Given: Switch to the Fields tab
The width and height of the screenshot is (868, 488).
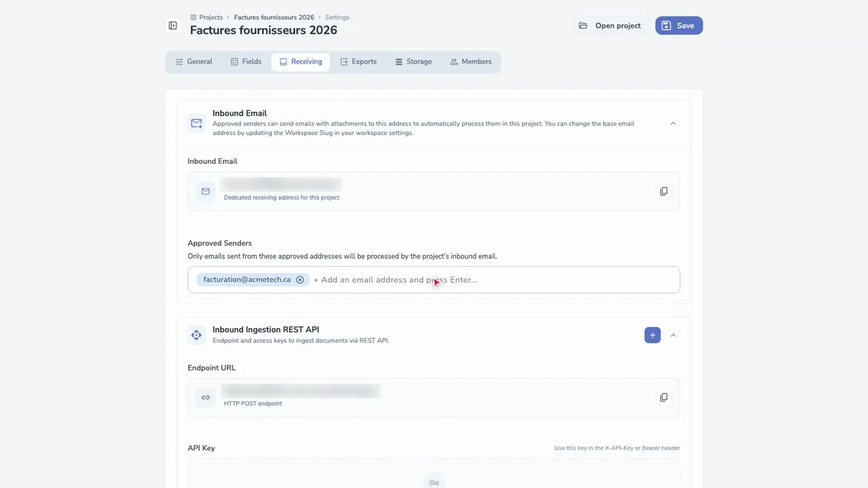Looking at the screenshot, I should point(246,62).
